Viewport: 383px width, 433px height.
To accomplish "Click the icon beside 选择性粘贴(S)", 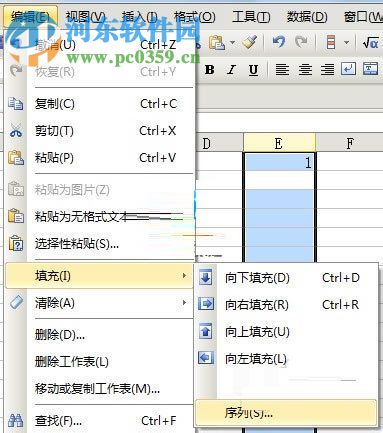I will click(16, 243).
